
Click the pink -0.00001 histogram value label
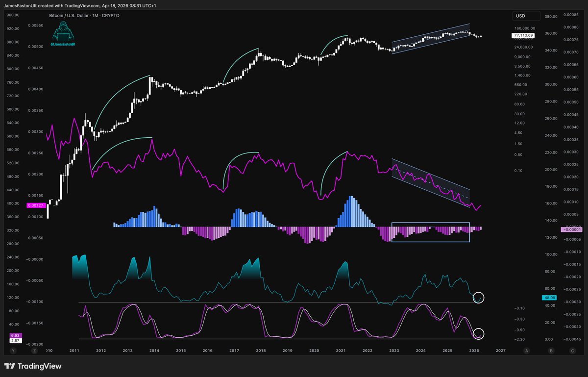click(x=571, y=229)
